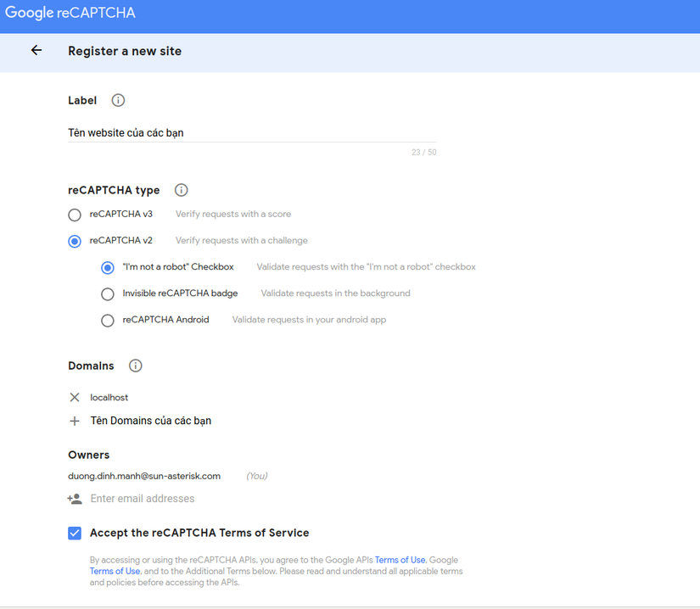
Task: Select the reCAPTCHA v3 radio button
Action: 75,215
